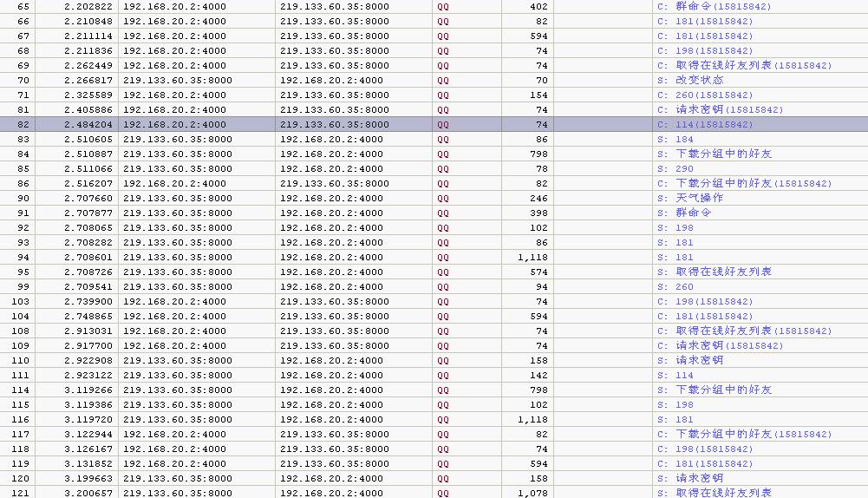Select packet number 81
Image resolution: width=868 pixels, height=498 pixels.
(23, 109)
